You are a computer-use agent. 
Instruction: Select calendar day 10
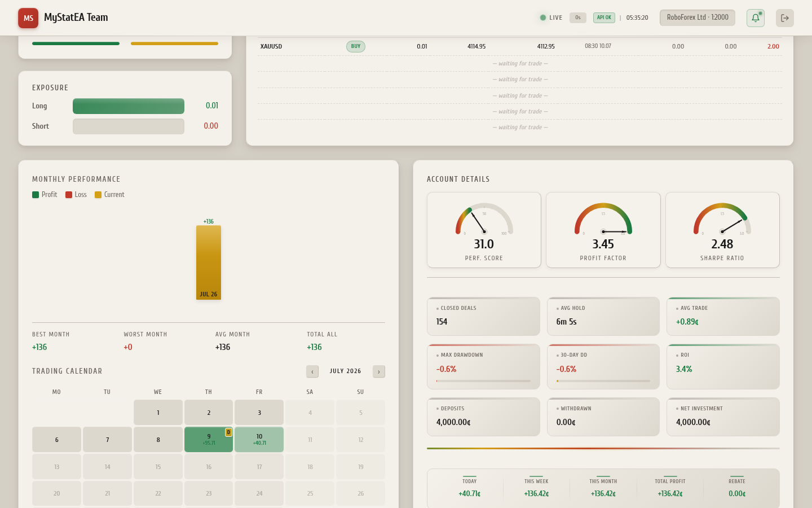259,439
